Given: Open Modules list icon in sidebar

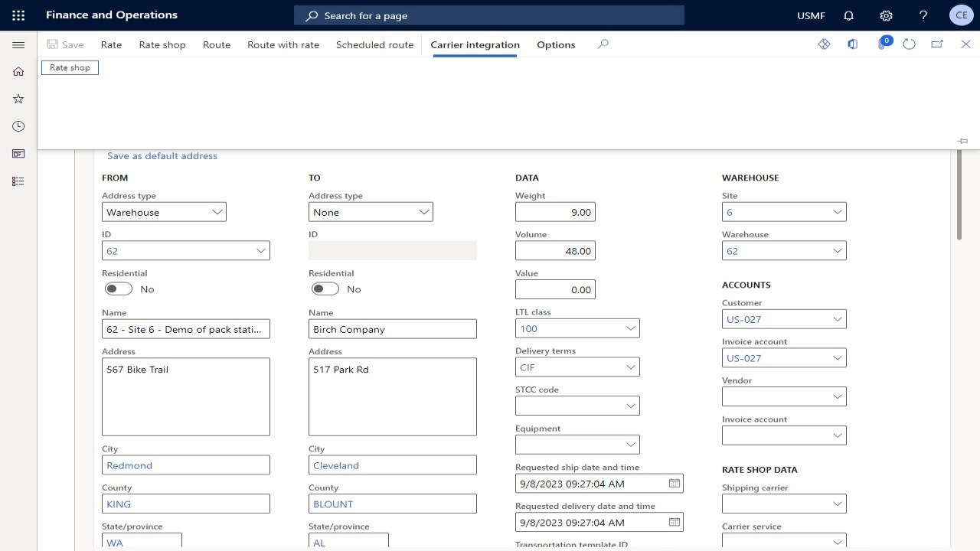Looking at the screenshot, I should [x=18, y=181].
